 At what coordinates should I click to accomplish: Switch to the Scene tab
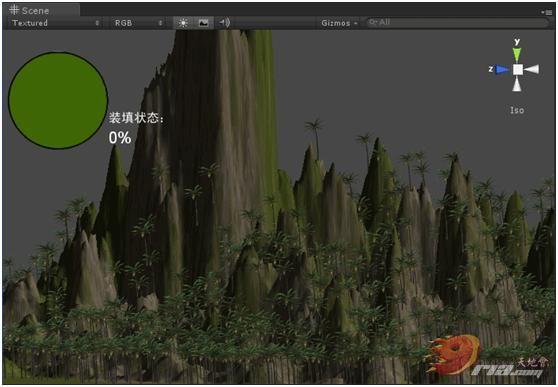(x=41, y=10)
